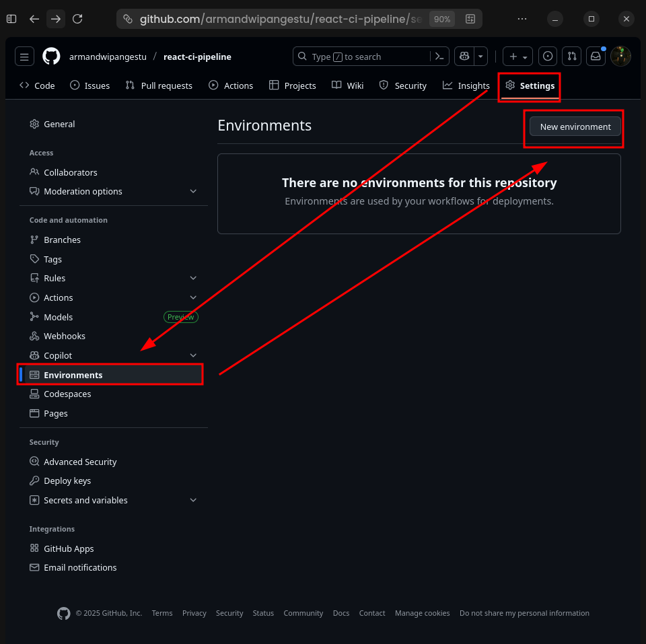This screenshot has height=644, width=646.
Task: Expand the Rules section in the sidebar
Action: (193, 278)
